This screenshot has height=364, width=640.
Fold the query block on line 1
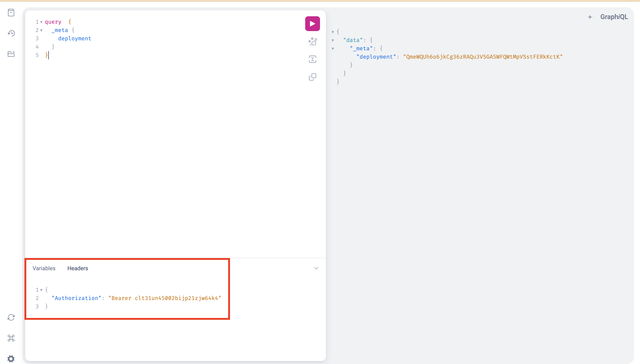click(x=41, y=22)
